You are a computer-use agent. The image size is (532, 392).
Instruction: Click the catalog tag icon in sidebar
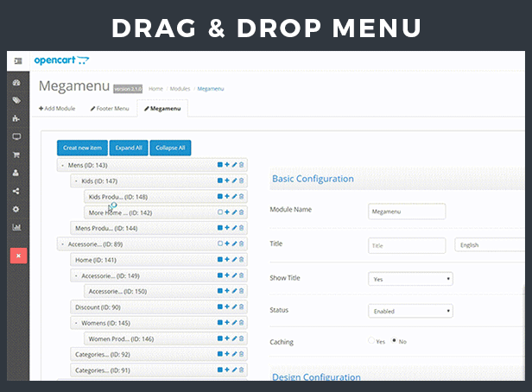point(18,101)
